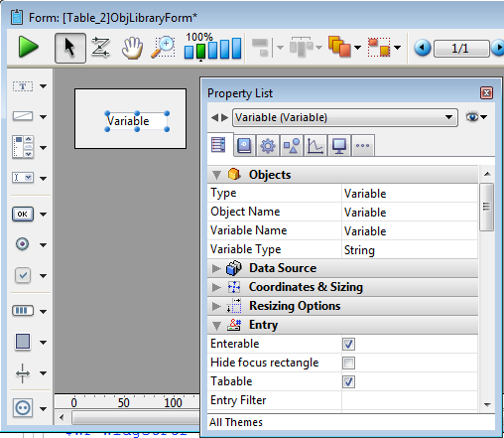
Task: Select the magnifier zoom tool
Action: [163, 48]
